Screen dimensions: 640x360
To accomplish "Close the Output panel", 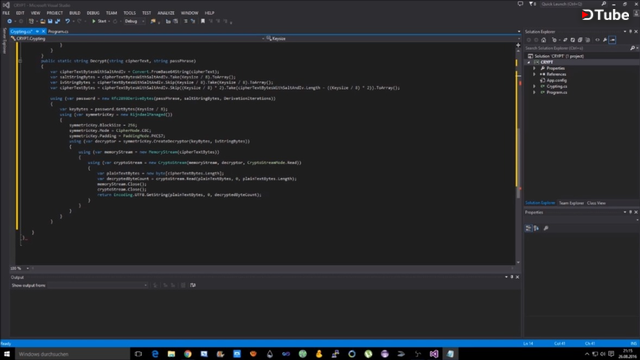I will (517, 277).
